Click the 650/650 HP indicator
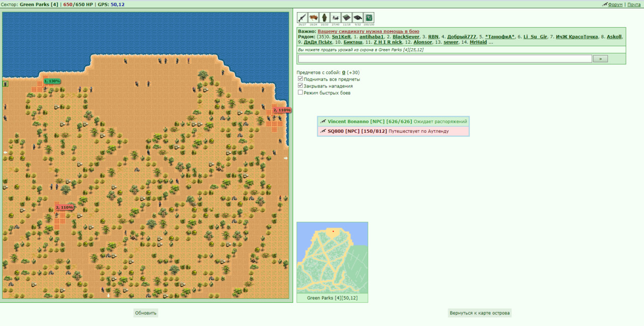 point(78,5)
